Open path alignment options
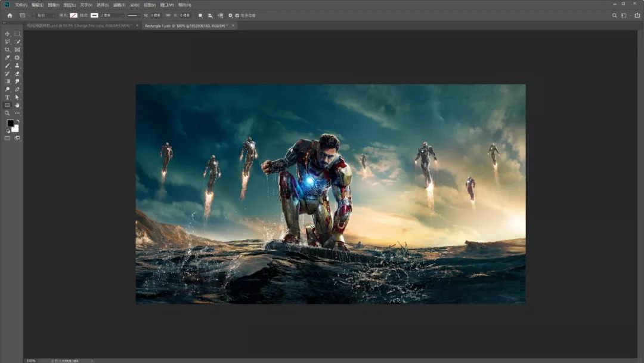The height and width of the screenshot is (363, 644). (x=210, y=16)
